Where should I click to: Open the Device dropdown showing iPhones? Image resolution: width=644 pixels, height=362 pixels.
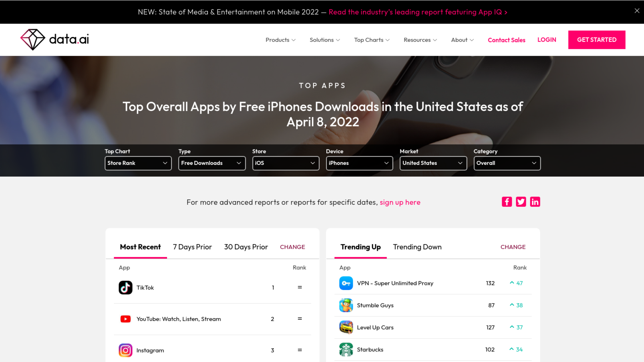[x=359, y=163]
